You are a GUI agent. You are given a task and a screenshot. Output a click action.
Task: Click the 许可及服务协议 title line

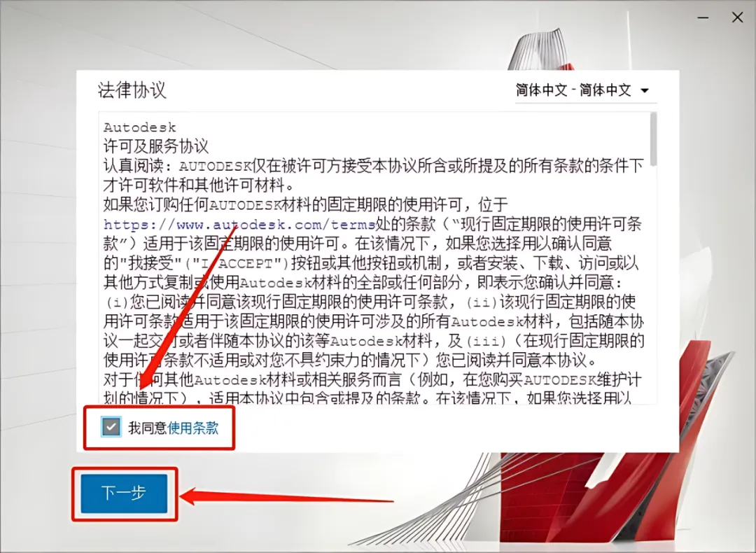point(155,146)
